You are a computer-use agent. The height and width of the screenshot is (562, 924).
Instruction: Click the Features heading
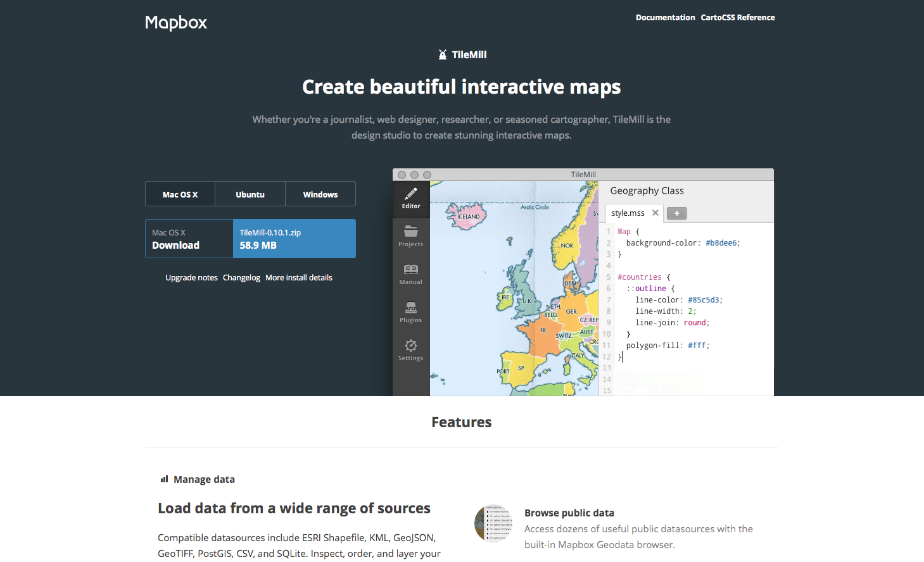point(462,422)
